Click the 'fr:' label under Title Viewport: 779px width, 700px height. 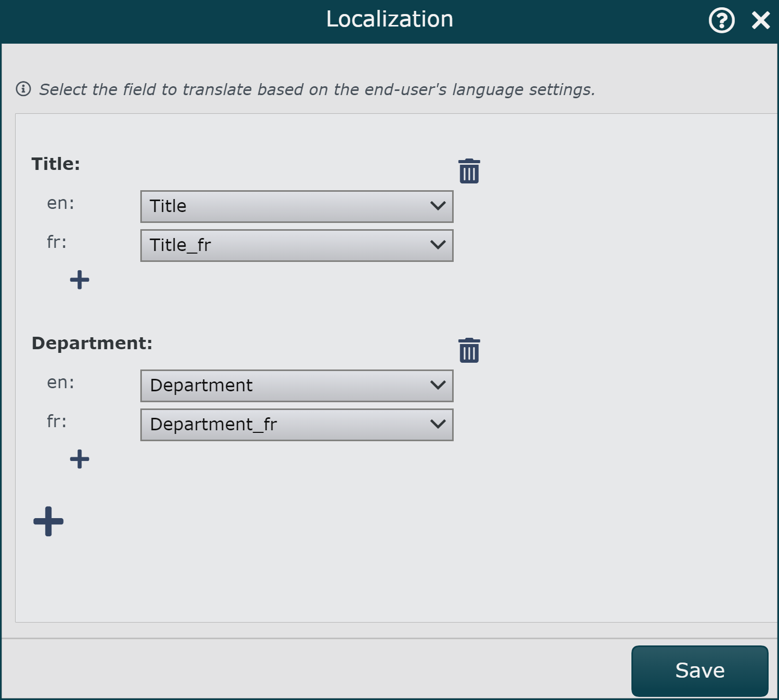pos(57,242)
